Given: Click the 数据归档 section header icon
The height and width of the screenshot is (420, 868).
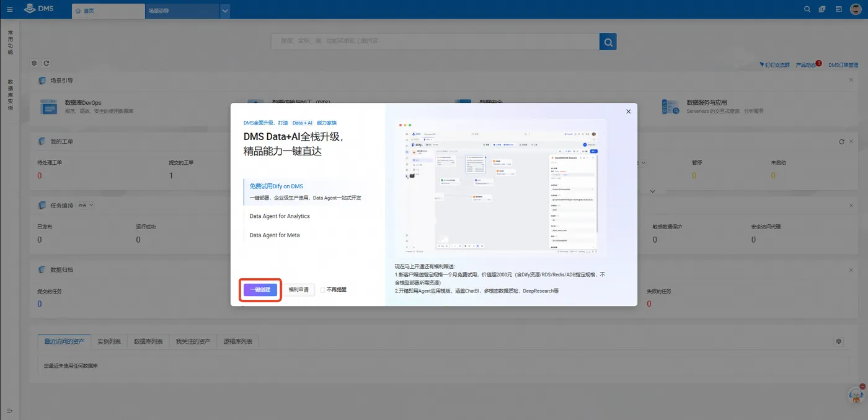Looking at the screenshot, I should tap(42, 269).
